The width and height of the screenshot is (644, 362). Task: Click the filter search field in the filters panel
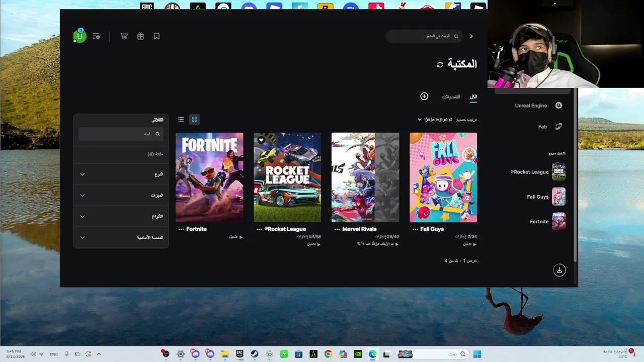pyautogui.click(x=121, y=134)
